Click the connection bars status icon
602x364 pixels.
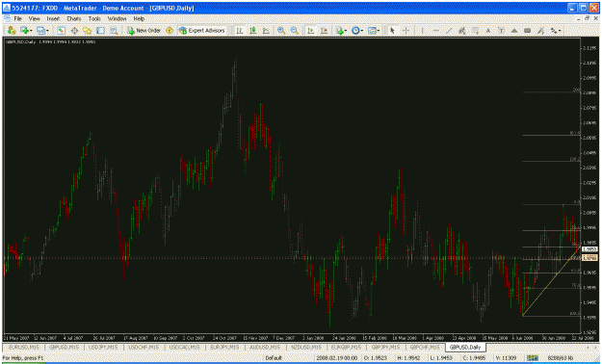(x=532, y=358)
